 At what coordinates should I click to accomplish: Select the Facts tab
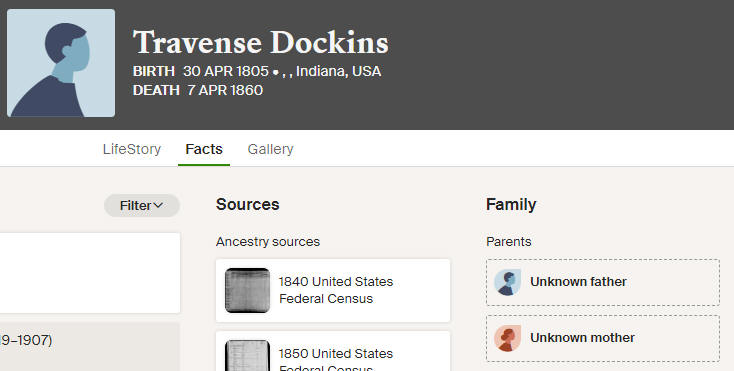[204, 149]
